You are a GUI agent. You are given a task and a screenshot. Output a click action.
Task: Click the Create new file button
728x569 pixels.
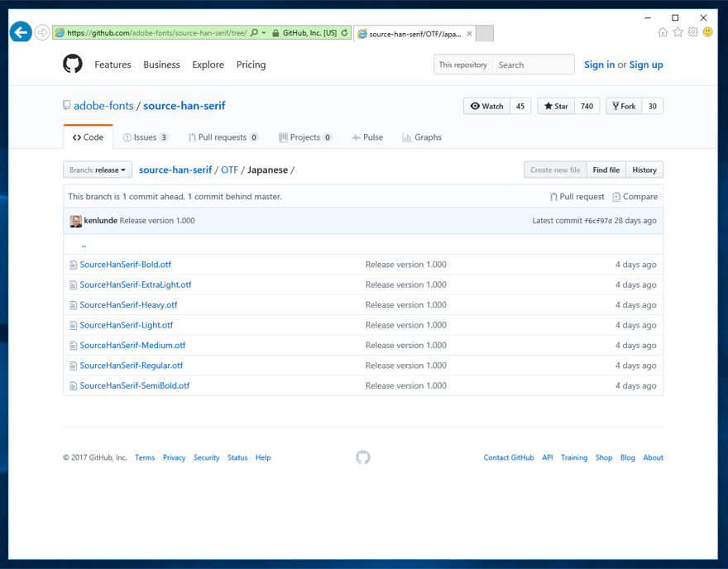pyautogui.click(x=555, y=170)
